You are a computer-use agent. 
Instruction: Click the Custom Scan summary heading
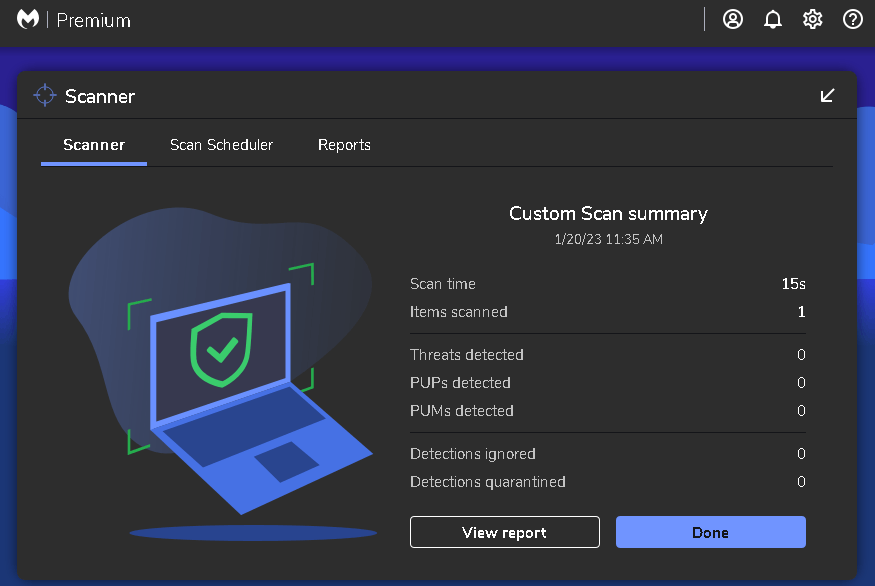click(x=608, y=214)
